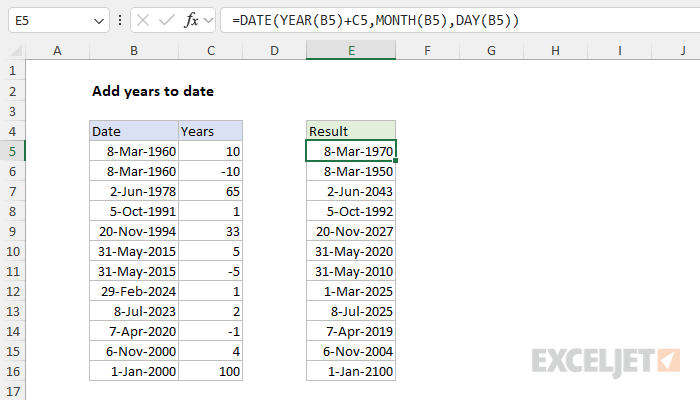The image size is (700, 400).
Task: Click the 'Years' header cell
Action: click(x=211, y=131)
